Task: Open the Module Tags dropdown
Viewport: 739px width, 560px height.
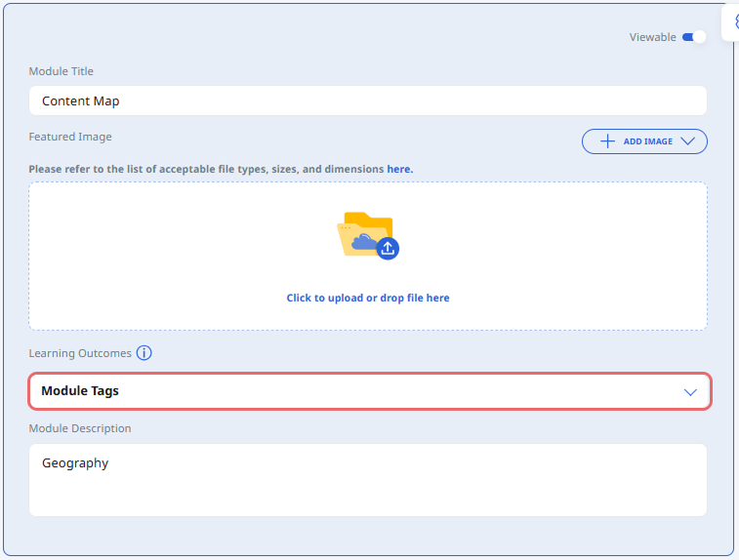Action: 369,391
